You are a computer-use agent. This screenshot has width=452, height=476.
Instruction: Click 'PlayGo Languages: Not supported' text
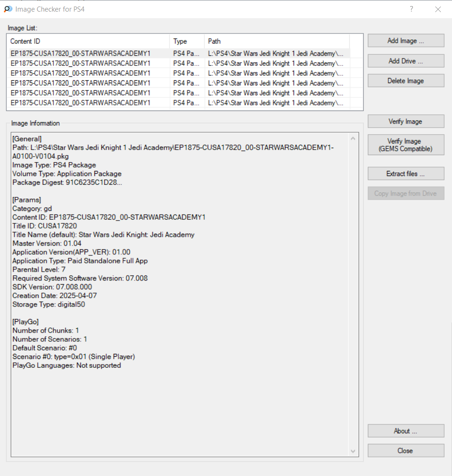(67, 365)
